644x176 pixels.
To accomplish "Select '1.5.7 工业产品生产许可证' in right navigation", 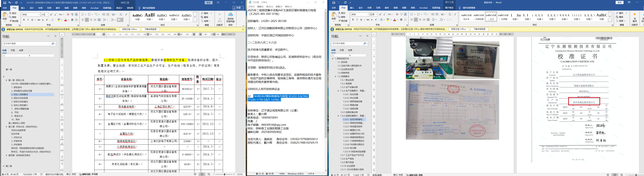I will point(352,155).
